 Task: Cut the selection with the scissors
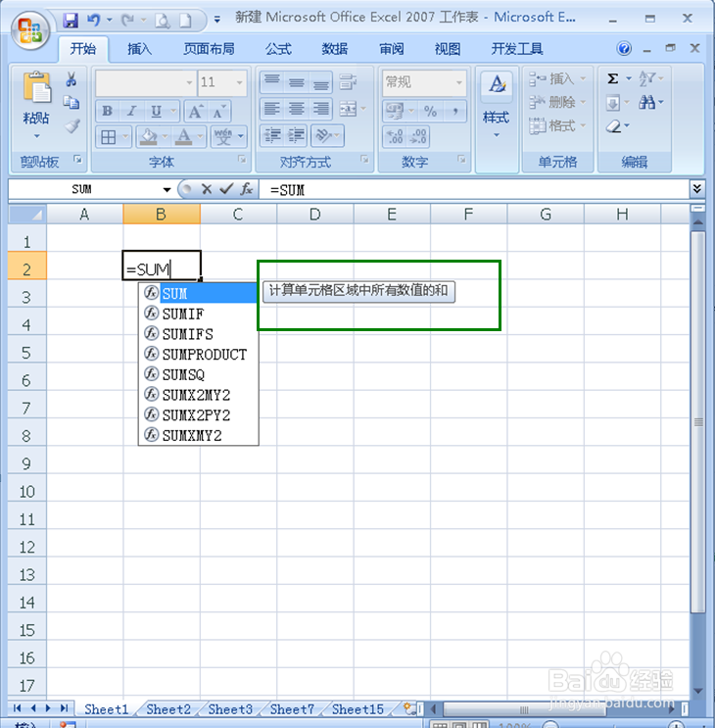tap(71, 79)
